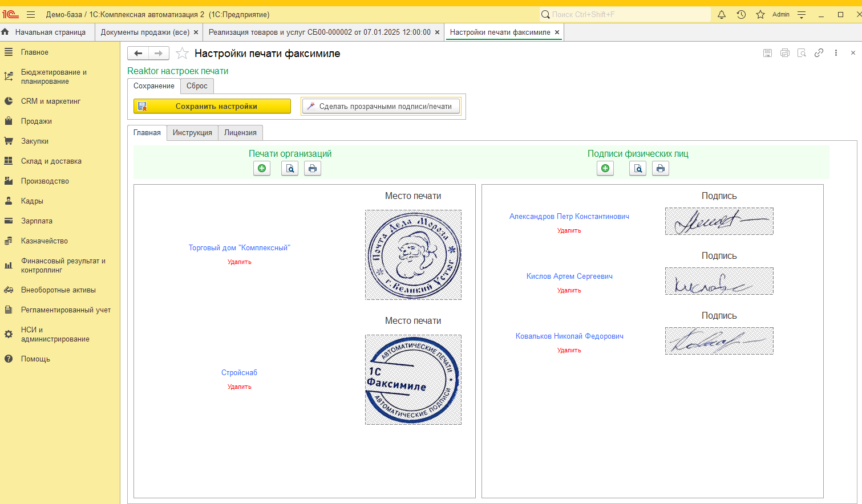Preview organization stamps with magnifier icon
This screenshot has width=862, height=504.
pyautogui.click(x=290, y=169)
